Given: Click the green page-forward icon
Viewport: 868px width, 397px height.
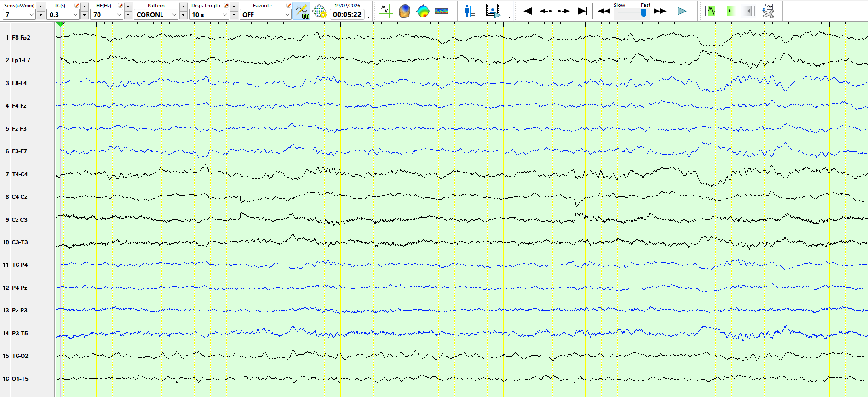Looking at the screenshot, I should click(x=730, y=11).
